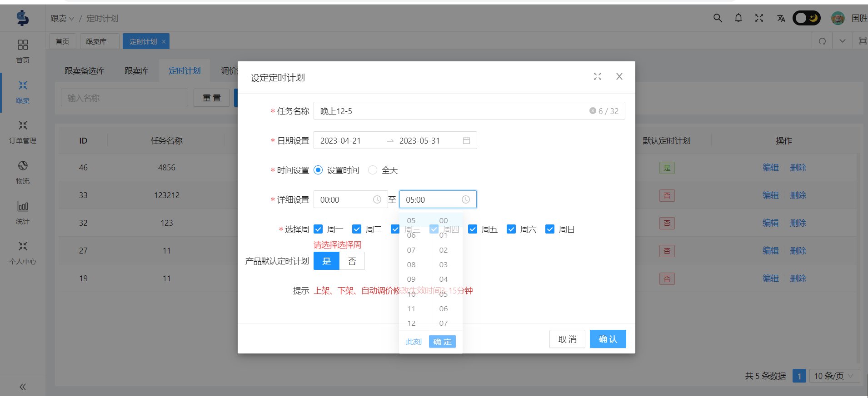The width and height of the screenshot is (868, 398).
Task: Open 物流 from the sidebar
Action: coord(23,172)
